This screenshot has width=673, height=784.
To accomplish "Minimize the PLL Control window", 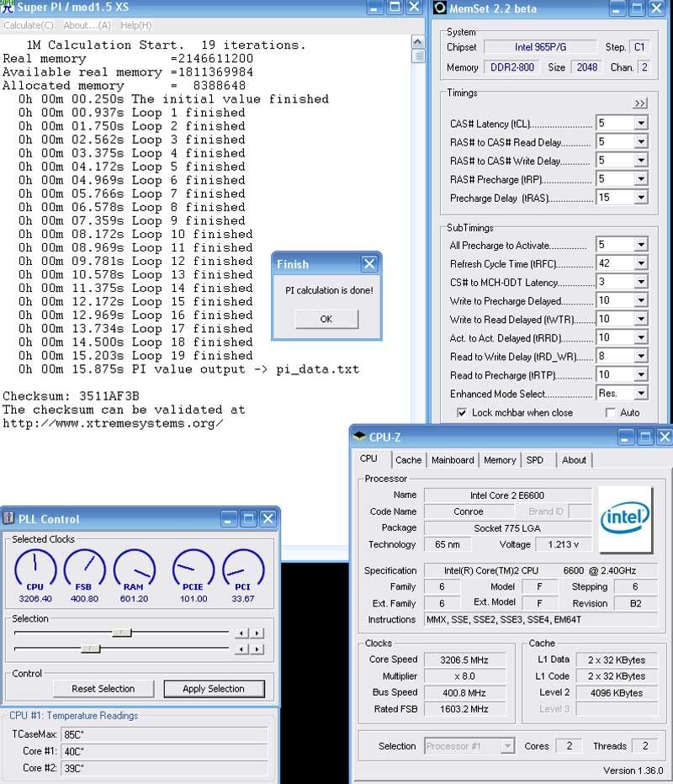I will point(229,518).
